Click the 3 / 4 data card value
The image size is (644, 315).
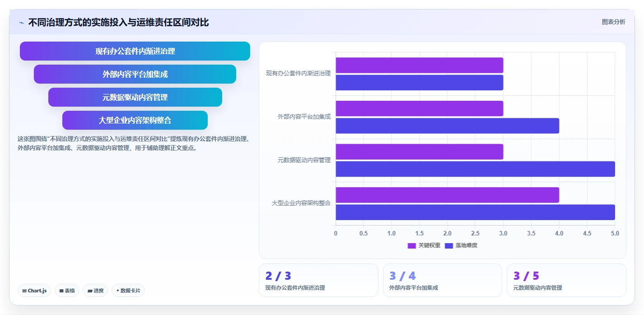[402, 276]
